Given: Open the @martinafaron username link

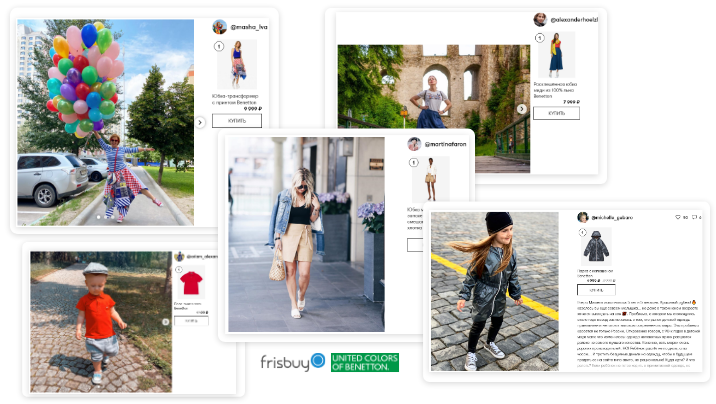Looking at the screenshot, I should pos(445,144).
